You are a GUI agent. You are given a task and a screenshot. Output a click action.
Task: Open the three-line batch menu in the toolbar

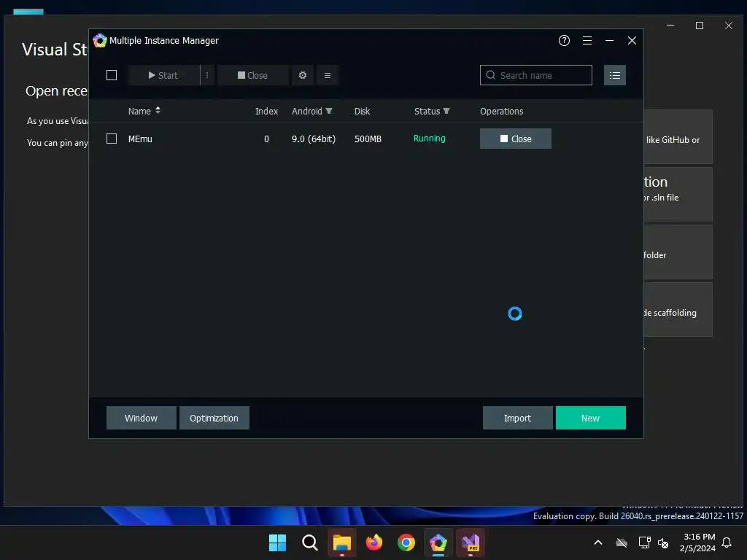pos(328,75)
